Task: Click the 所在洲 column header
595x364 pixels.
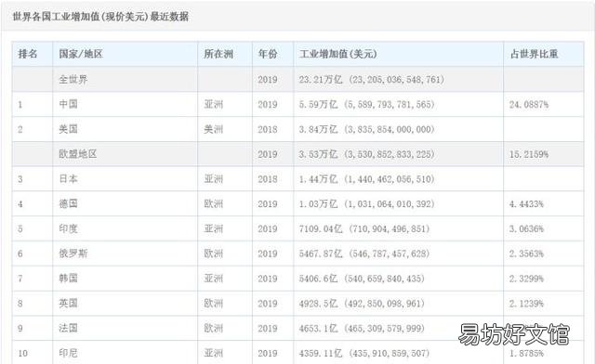Action: click(x=218, y=54)
